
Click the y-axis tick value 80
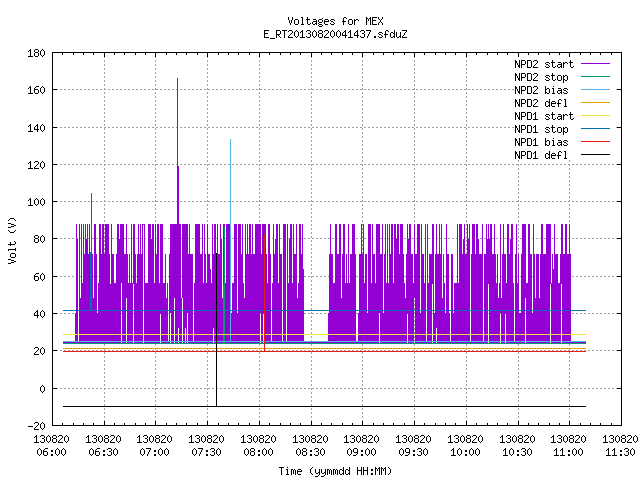tap(40, 239)
